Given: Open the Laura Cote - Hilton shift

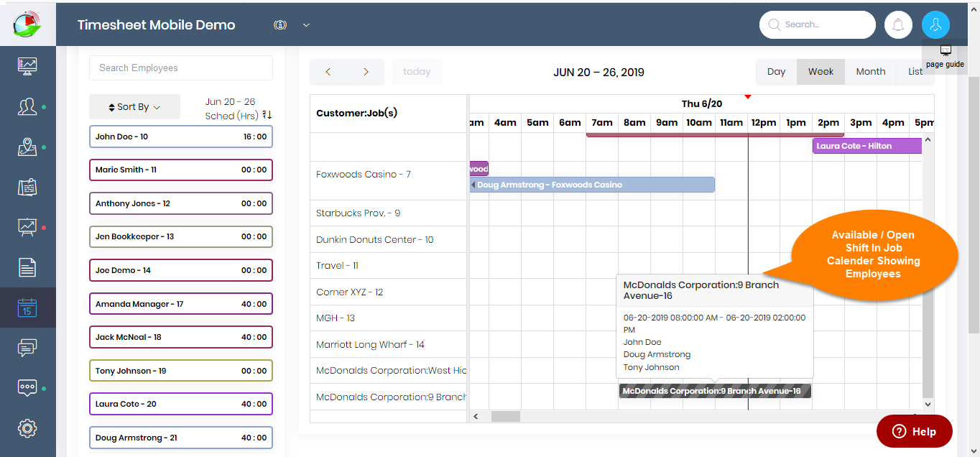Looking at the screenshot, I should [867, 146].
